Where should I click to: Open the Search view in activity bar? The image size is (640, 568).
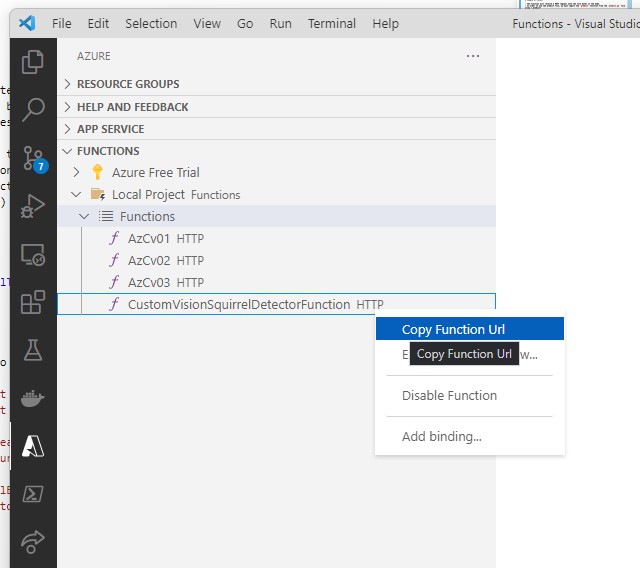tap(33, 109)
